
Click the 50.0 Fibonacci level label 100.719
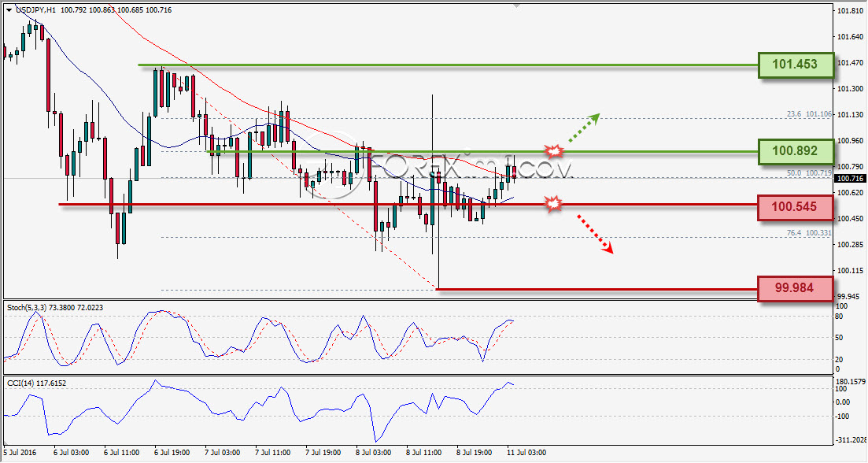(809, 173)
